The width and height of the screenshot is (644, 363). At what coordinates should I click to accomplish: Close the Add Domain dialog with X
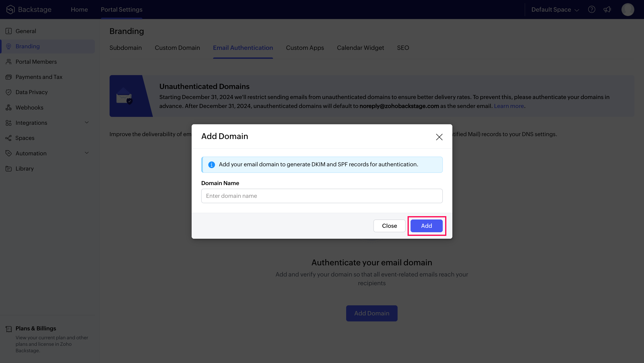(439, 137)
